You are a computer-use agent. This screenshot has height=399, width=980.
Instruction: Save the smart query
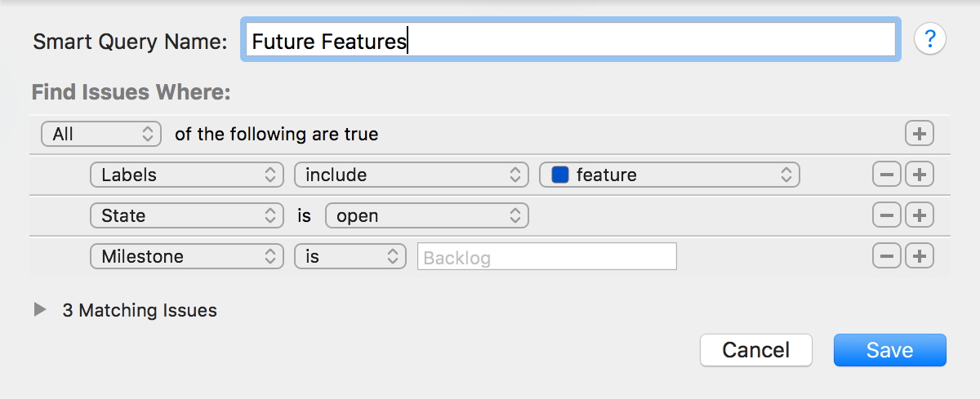[x=889, y=350]
